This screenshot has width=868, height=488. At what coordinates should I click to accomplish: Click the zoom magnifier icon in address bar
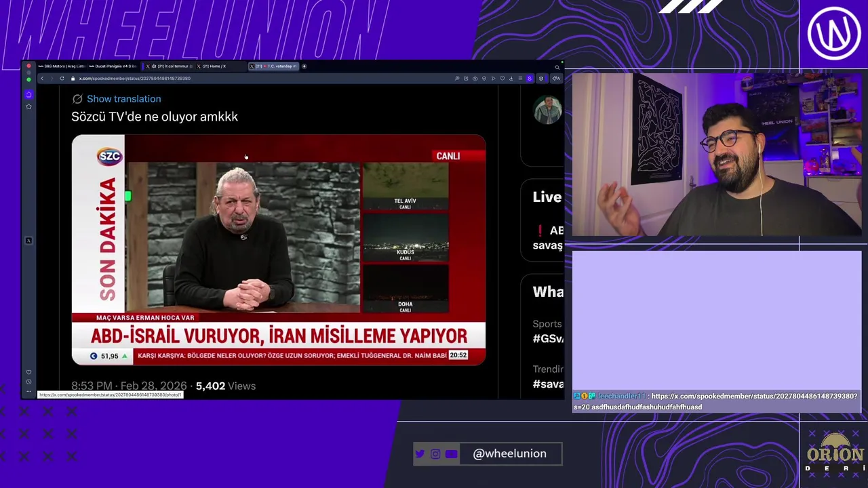coord(457,79)
